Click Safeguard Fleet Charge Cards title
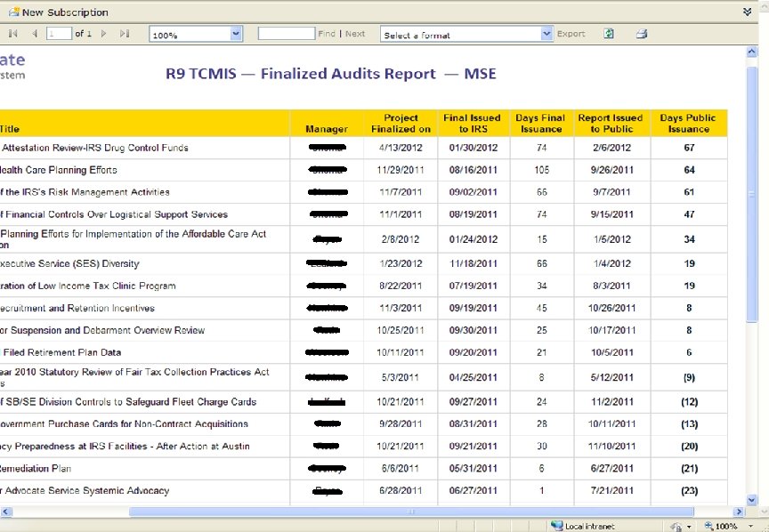769x532 pixels. click(x=128, y=402)
